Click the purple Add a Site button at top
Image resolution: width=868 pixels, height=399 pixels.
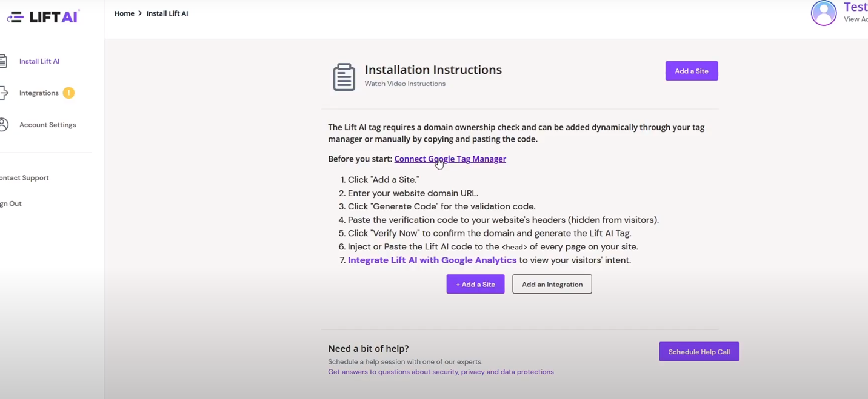pos(692,71)
